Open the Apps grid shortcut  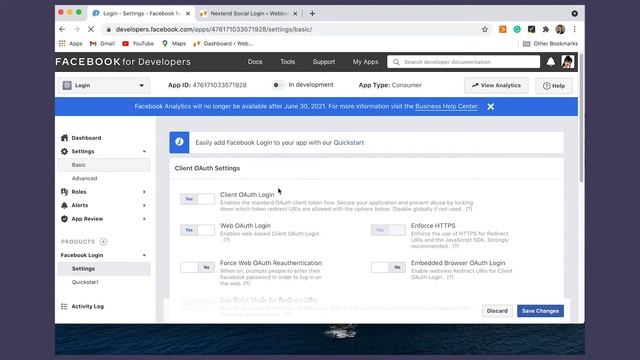pos(70,43)
